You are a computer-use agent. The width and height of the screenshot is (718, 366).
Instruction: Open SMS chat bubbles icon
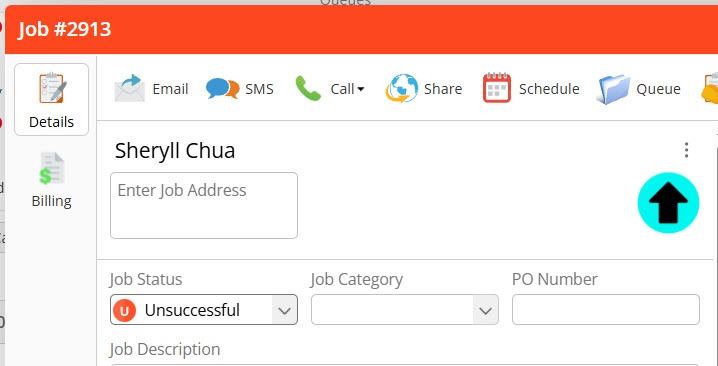click(x=223, y=88)
